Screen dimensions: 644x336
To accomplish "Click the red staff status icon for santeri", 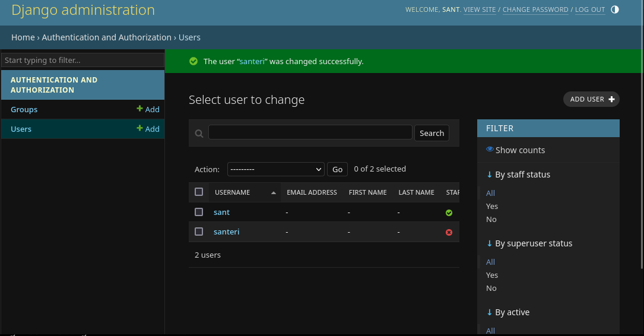I will (x=449, y=232).
